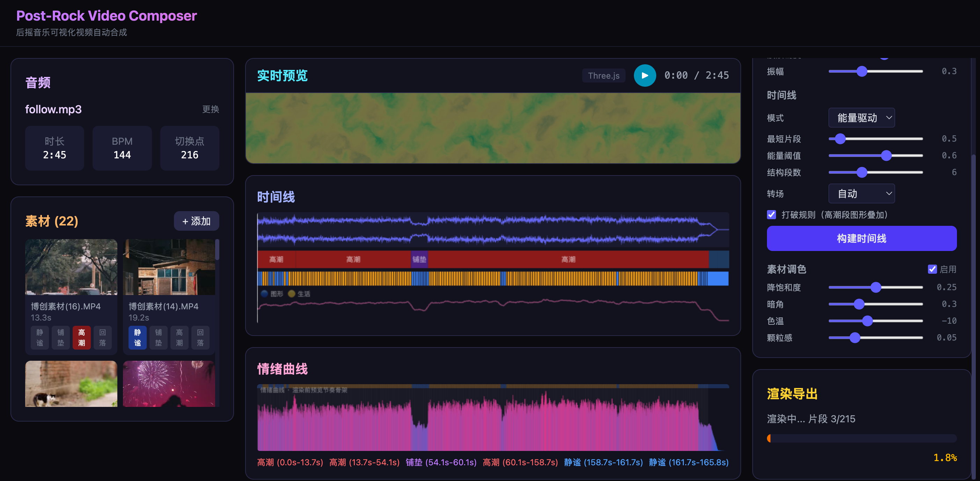Click the 高潮 (60.1s-158.7s) label

click(x=520, y=462)
